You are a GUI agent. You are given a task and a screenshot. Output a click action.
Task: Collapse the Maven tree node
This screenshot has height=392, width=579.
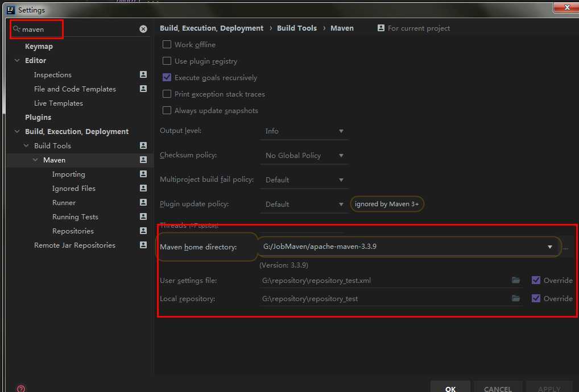(35, 160)
